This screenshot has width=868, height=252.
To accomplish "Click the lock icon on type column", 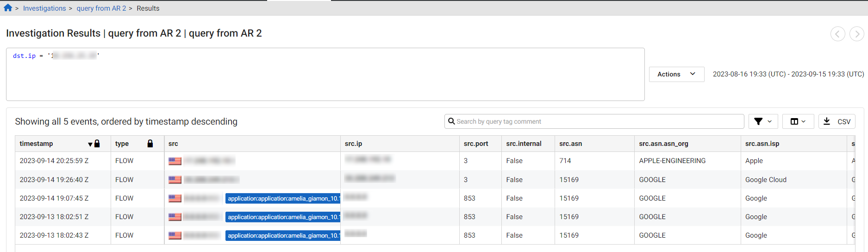I will point(150,144).
